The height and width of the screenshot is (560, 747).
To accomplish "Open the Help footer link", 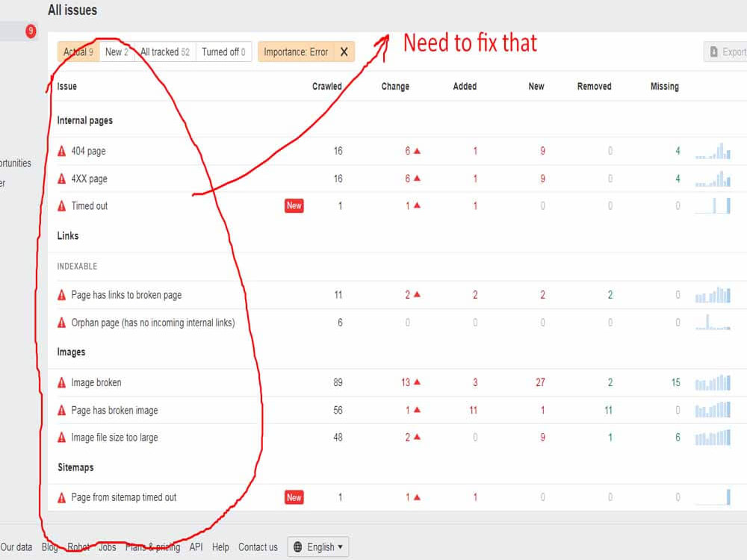I will 220,547.
